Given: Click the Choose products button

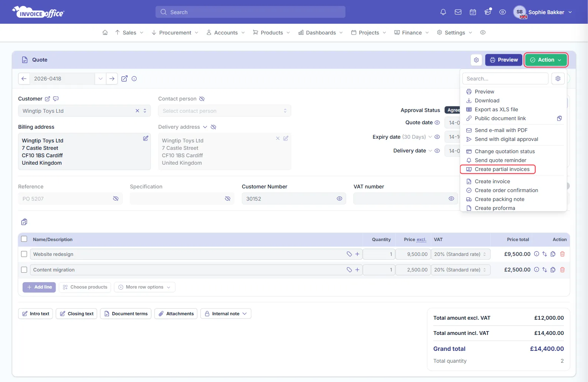Looking at the screenshot, I should point(85,287).
